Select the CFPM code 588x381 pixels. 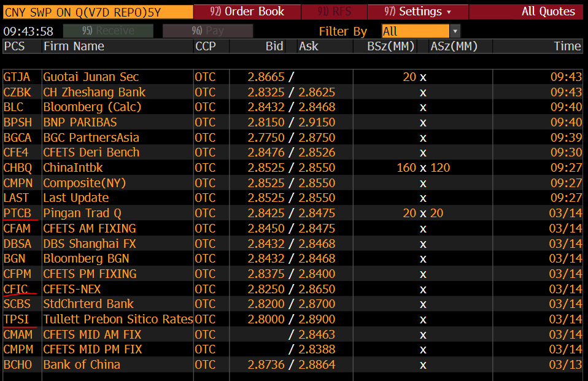tap(18, 274)
